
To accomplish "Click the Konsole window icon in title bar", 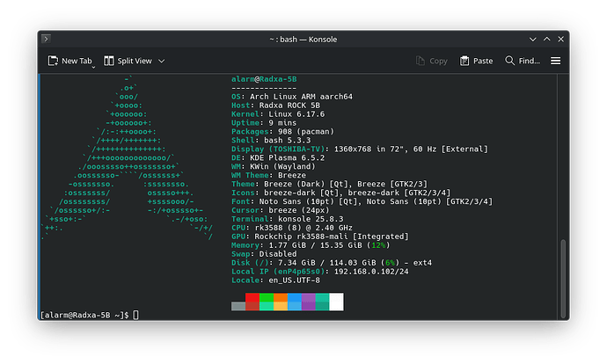I will (46, 39).
